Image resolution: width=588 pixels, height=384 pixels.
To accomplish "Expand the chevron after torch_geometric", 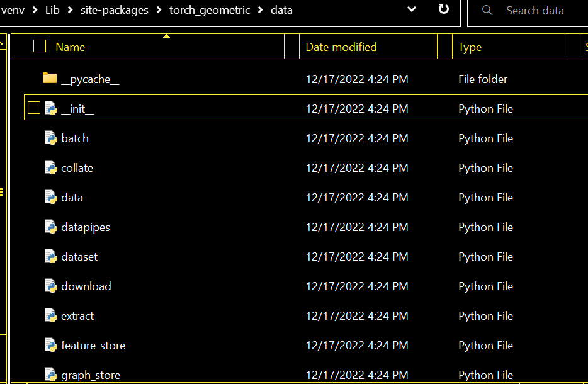I will (x=260, y=11).
